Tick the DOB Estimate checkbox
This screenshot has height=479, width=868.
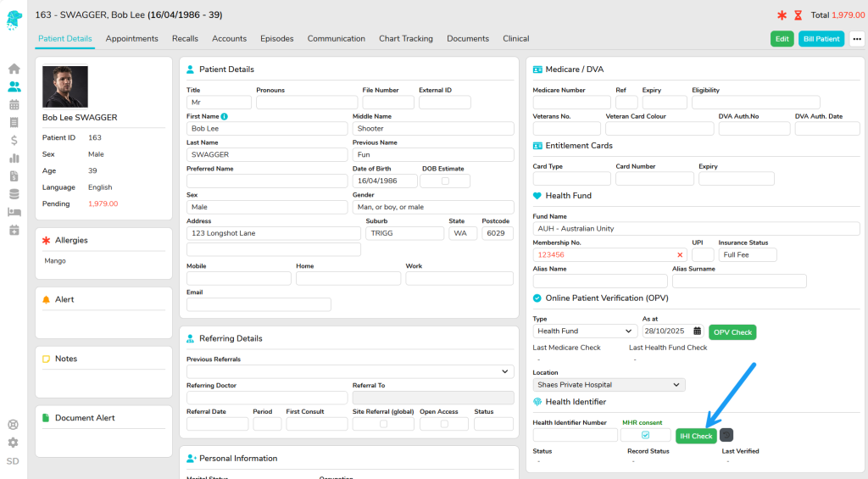pos(445,181)
